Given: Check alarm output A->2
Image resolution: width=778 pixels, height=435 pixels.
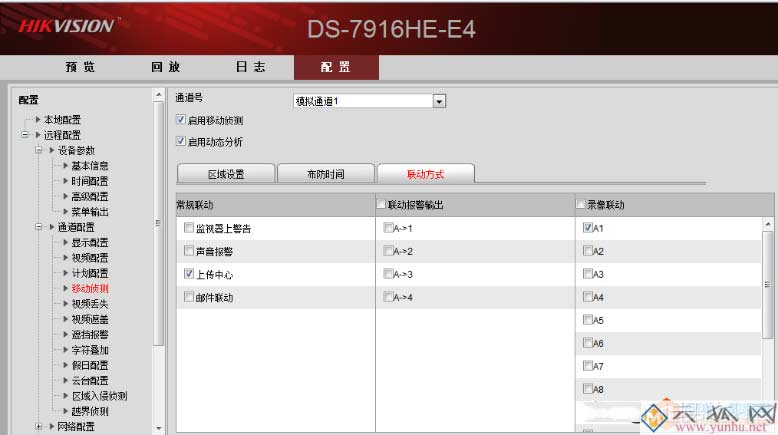Looking at the screenshot, I should pos(388,250).
